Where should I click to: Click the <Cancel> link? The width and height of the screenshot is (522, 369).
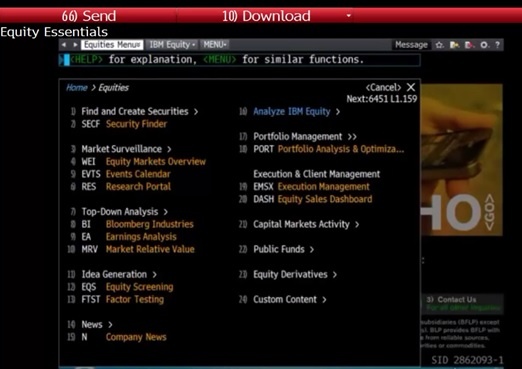383,87
